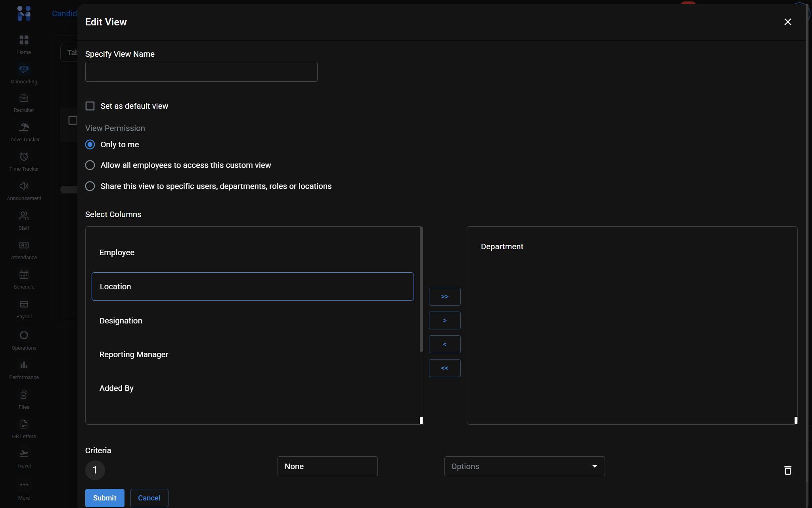Image resolution: width=812 pixels, height=508 pixels.
Task: Enable Set as default view checkbox
Action: [90, 106]
